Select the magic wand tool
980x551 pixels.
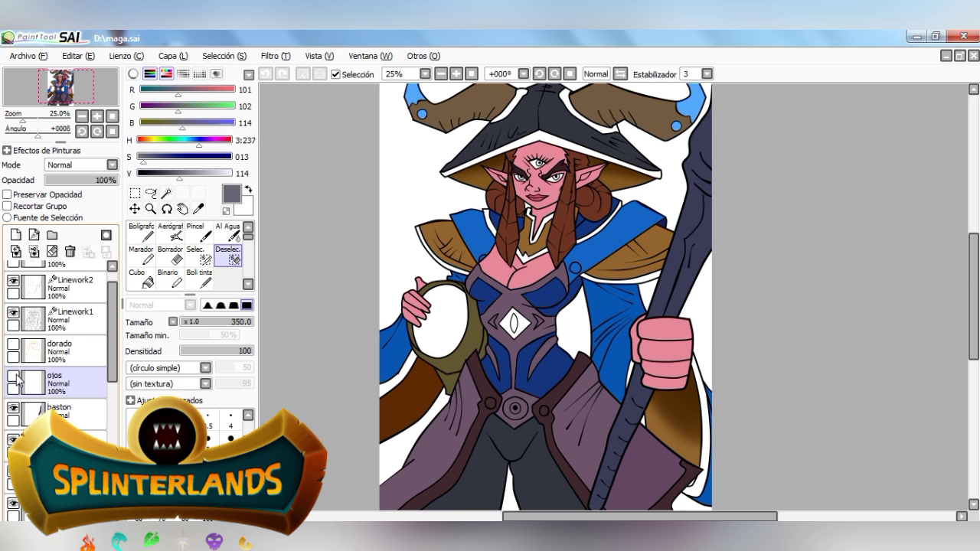pyautogui.click(x=166, y=194)
